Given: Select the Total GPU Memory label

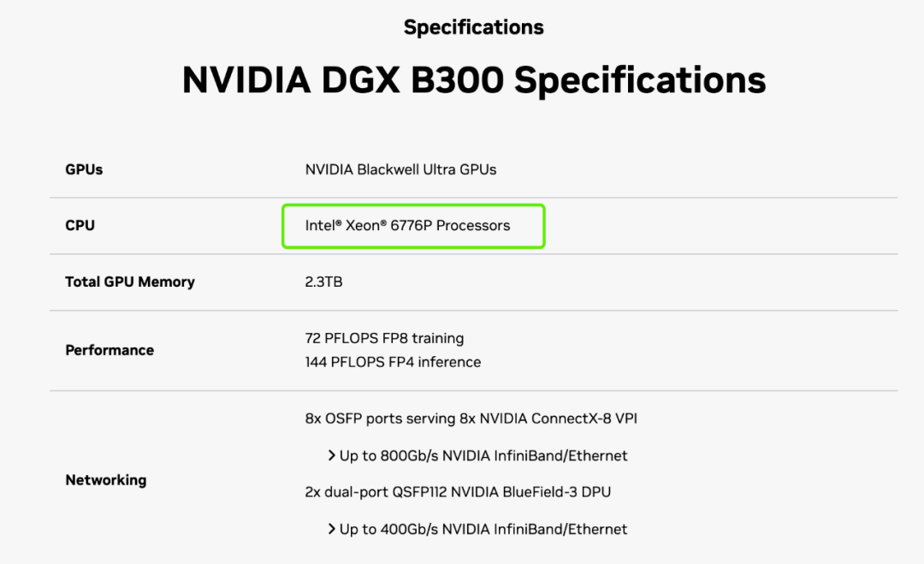Looking at the screenshot, I should [x=130, y=282].
